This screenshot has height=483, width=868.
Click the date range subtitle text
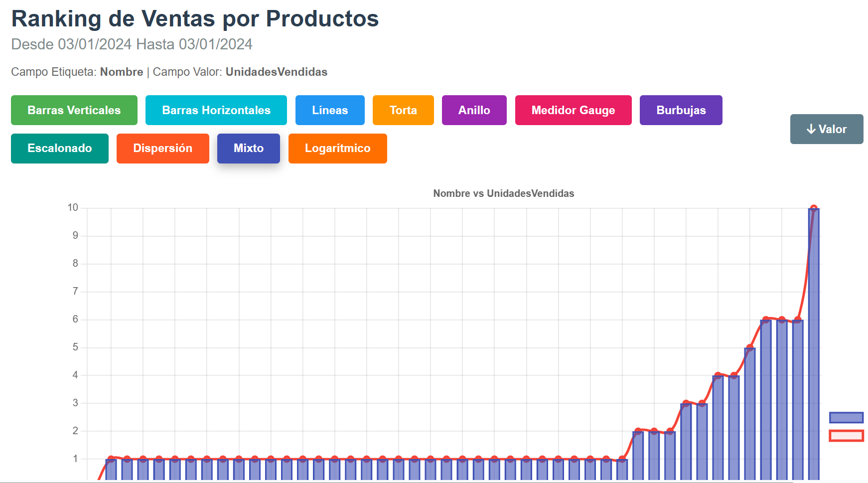coord(132,44)
